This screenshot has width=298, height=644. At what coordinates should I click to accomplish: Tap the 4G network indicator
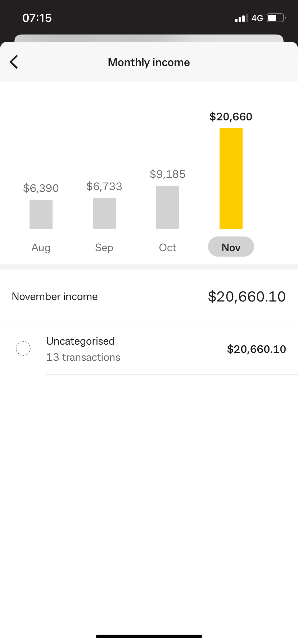pyautogui.click(x=257, y=18)
